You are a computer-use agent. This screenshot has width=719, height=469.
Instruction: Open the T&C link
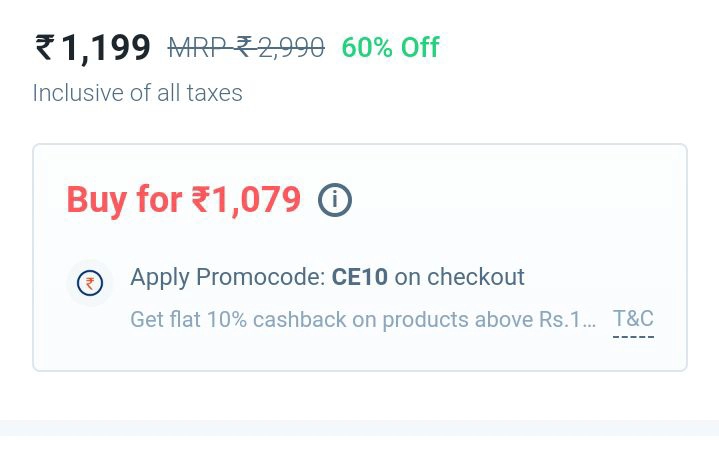[633, 320]
